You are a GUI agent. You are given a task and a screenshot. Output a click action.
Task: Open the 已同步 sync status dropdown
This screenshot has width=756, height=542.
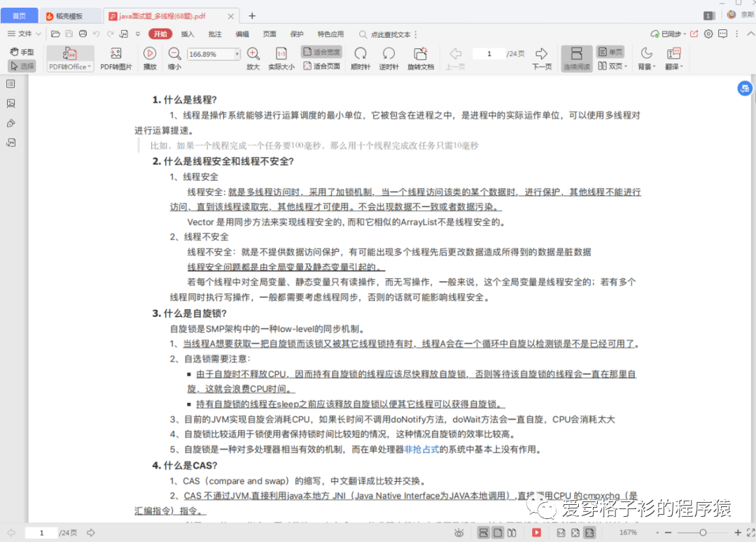[x=668, y=34]
